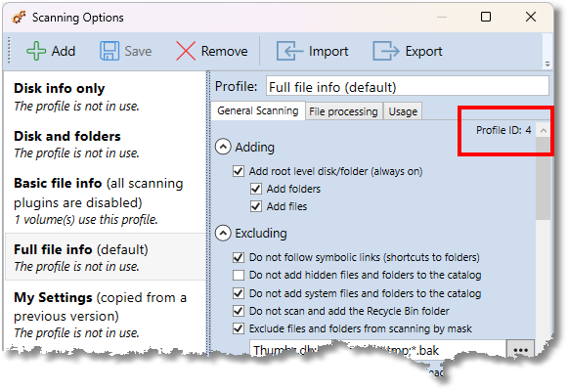Click the Export arrow icon
This screenshot has width=568, height=392.
pyautogui.click(x=386, y=51)
